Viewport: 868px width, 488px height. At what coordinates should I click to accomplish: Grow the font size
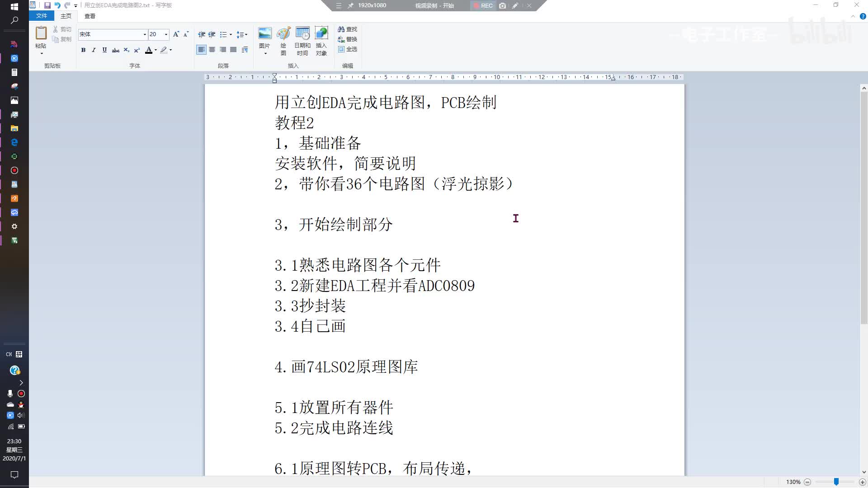click(x=176, y=34)
